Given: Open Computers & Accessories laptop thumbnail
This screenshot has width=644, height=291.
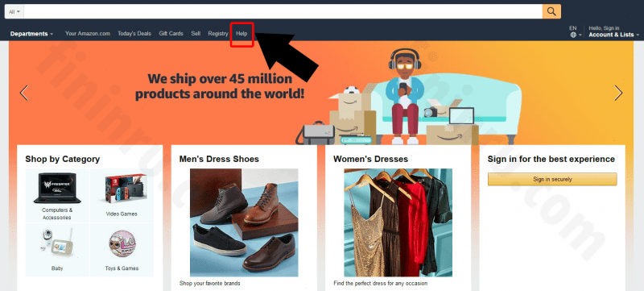Looking at the screenshot, I should (57, 188).
